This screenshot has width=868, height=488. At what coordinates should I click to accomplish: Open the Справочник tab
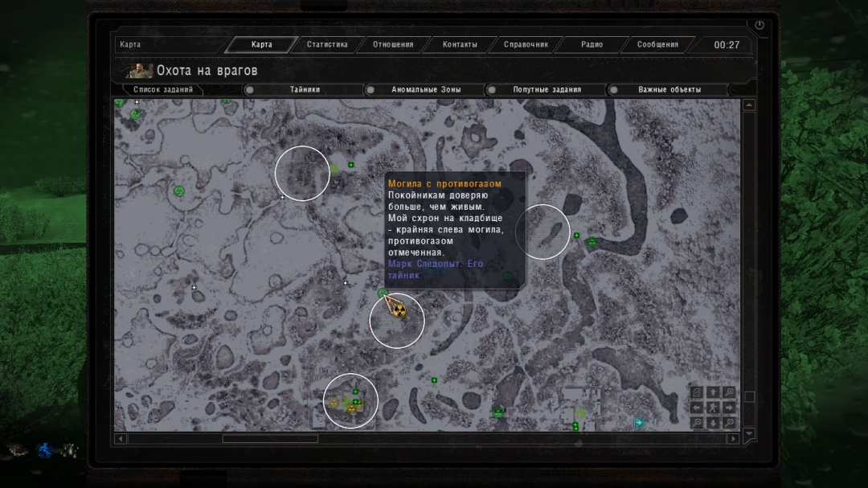click(526, 44)
